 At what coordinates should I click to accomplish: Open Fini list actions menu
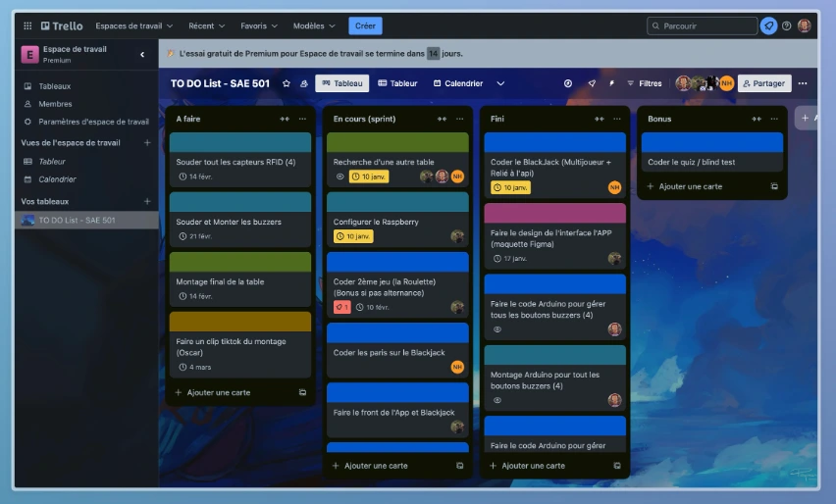pyautogui.click(x=617, y=119)
